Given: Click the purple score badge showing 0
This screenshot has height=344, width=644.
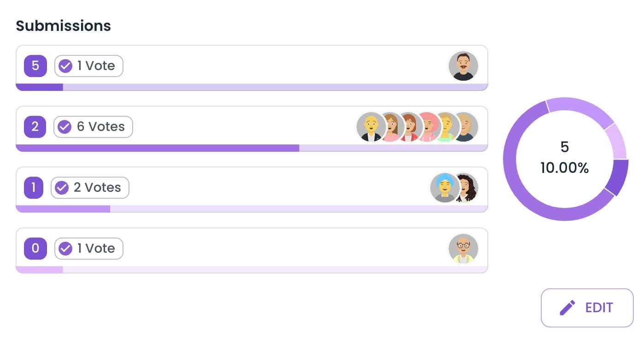Looking at the screenshot, I should [35, 249].
